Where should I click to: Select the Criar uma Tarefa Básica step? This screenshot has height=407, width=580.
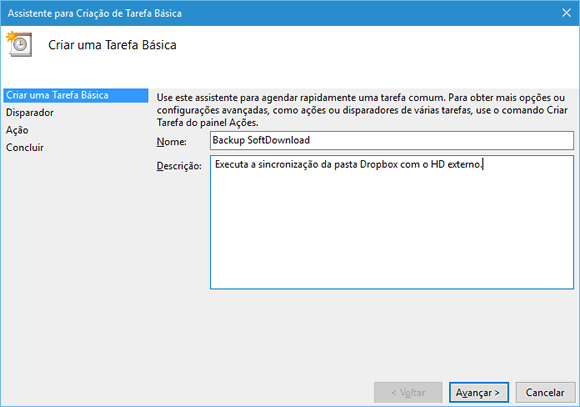tap(75, 95)
